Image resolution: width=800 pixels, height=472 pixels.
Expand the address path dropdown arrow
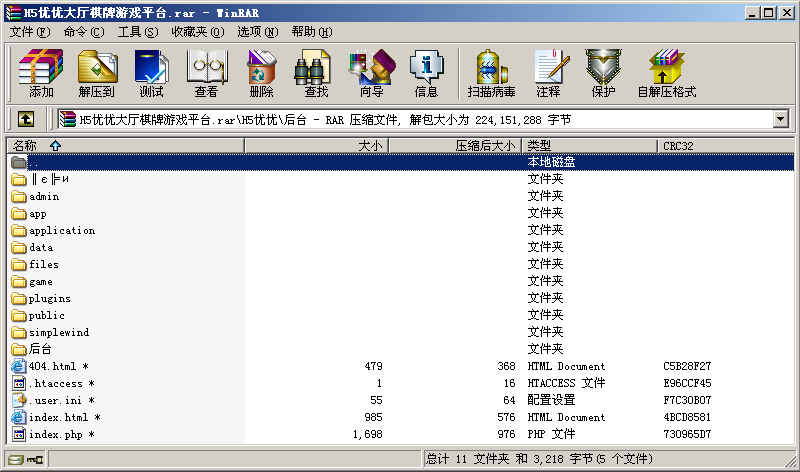tap(780, 119)
